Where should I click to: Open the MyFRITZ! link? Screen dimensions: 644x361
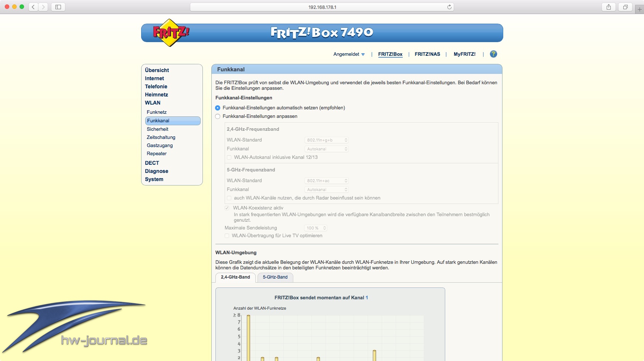tap(464, 54)
